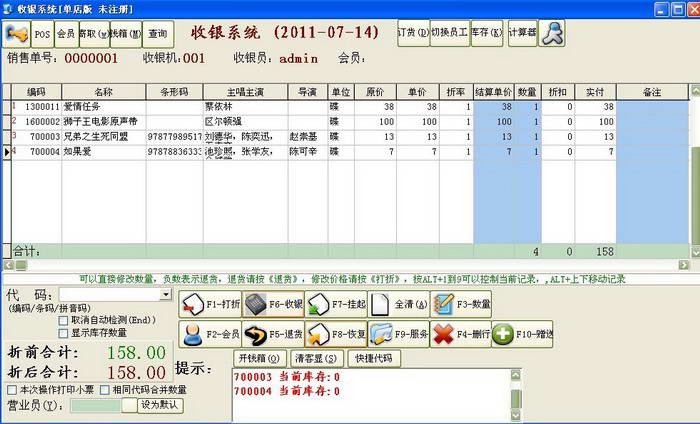Click the key icon in top toolbar

pyautogui.click(x=17, y=34)
